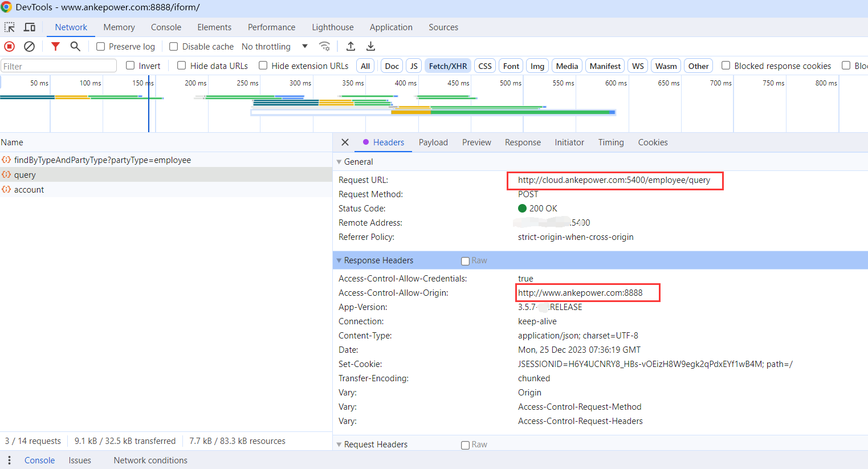Enable the Preserve log checkbox
Viewport: 868px width, 469px height.
pyautogui.click(x=101, y=47)
